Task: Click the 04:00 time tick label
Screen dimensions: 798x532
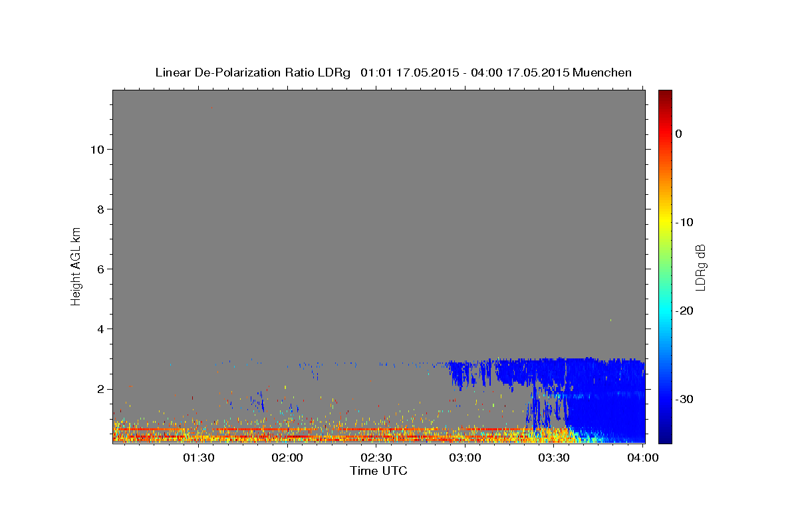Action: (642, 458)
